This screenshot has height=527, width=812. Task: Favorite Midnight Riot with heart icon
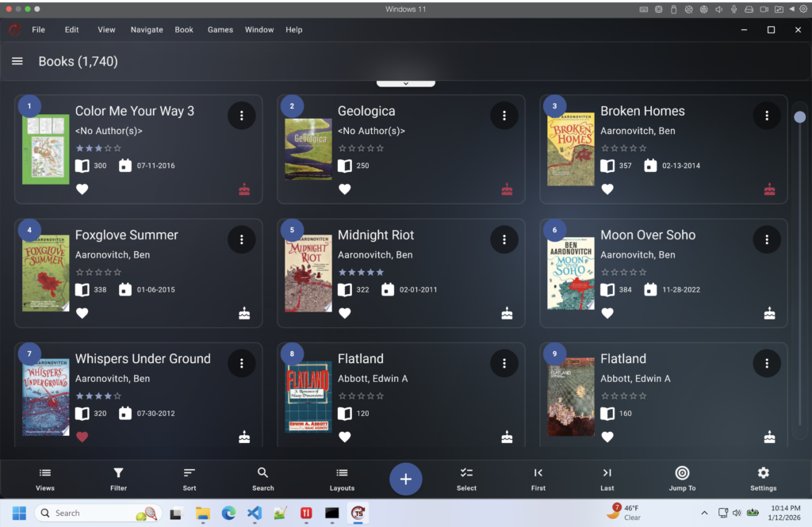[x=344, y=313]
